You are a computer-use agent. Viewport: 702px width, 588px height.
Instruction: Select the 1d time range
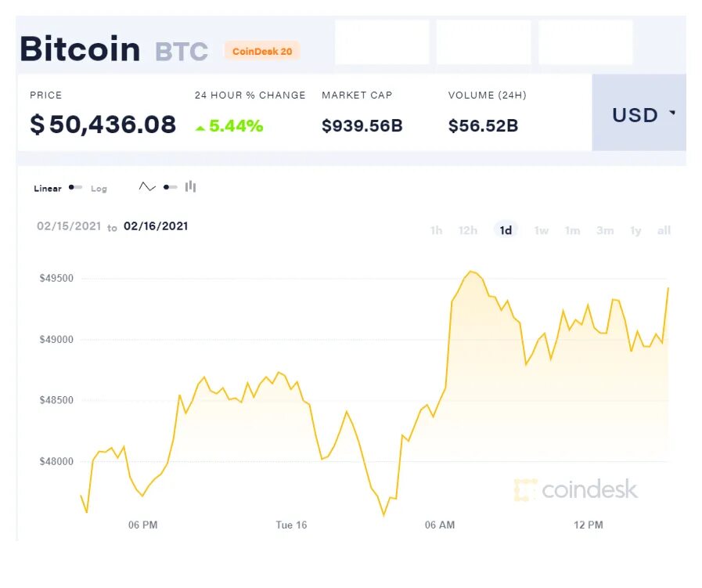tap(506, 230)
